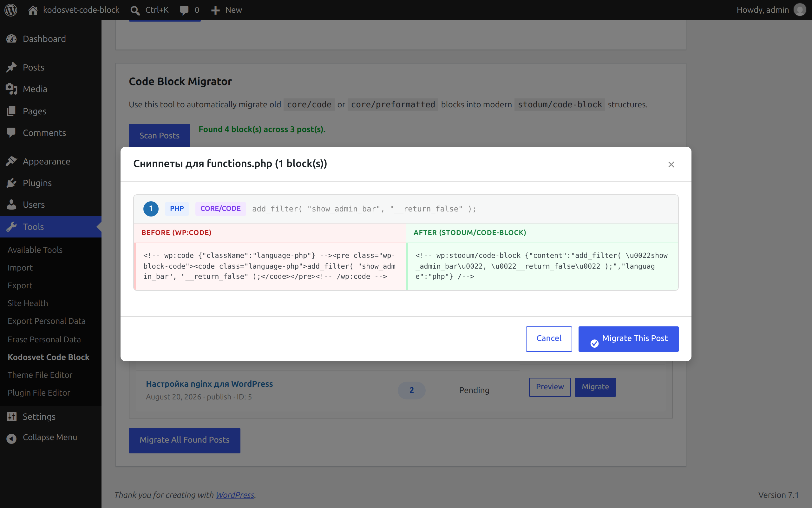Open the Настройка nginx для WordPress link
This screenshot has height=508, width=812.
pyautogui.click(x=209, y=384)
